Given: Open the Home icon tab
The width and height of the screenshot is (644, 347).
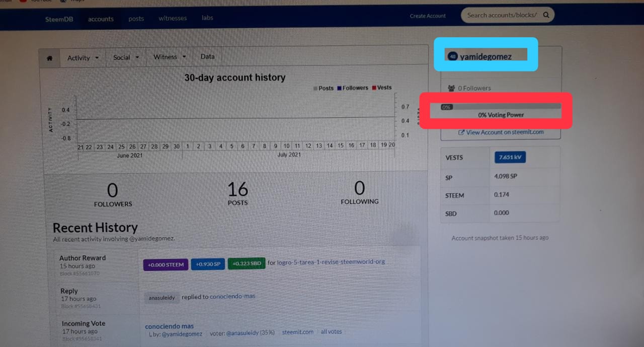Looking at the screenshot, I should [49, 58].
